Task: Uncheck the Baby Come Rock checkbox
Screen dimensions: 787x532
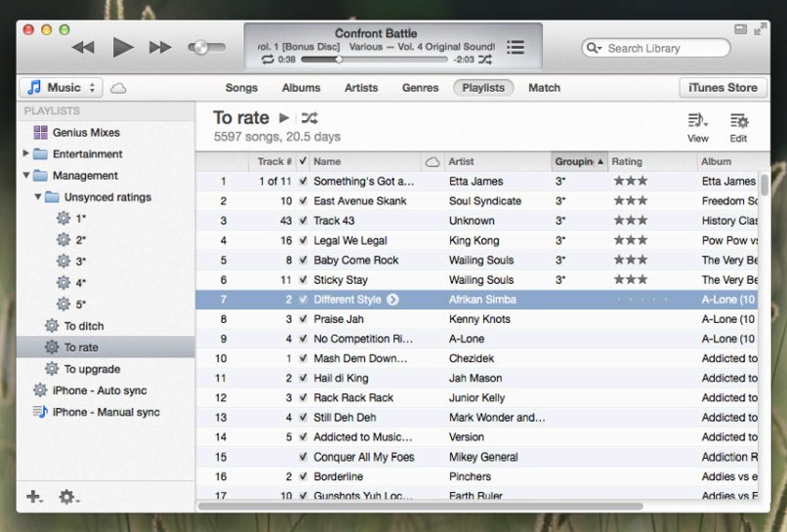Action: (x=303, y=260)
